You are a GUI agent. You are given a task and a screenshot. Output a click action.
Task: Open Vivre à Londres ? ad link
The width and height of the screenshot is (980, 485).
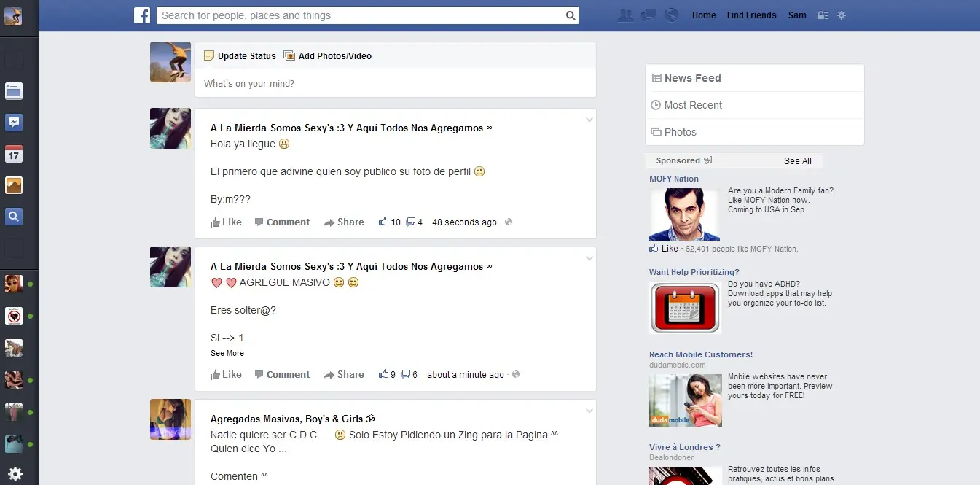[x=685, y=447]
